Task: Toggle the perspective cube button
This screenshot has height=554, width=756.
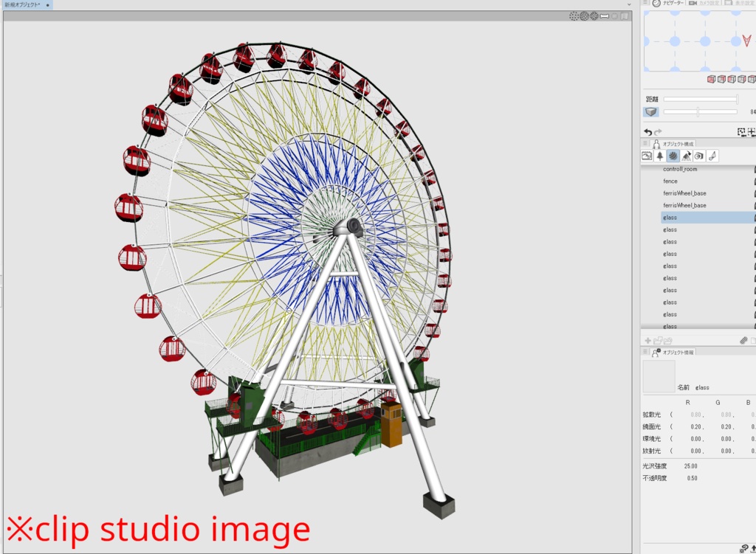Action: [651, 112]
